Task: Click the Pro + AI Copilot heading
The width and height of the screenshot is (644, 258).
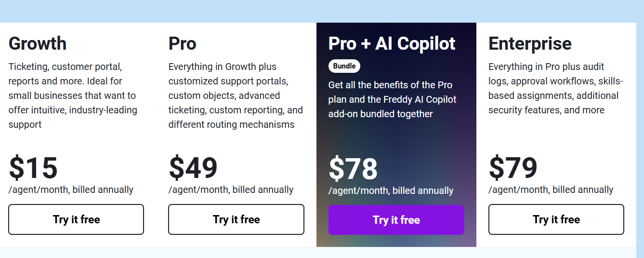Action: 392,43
